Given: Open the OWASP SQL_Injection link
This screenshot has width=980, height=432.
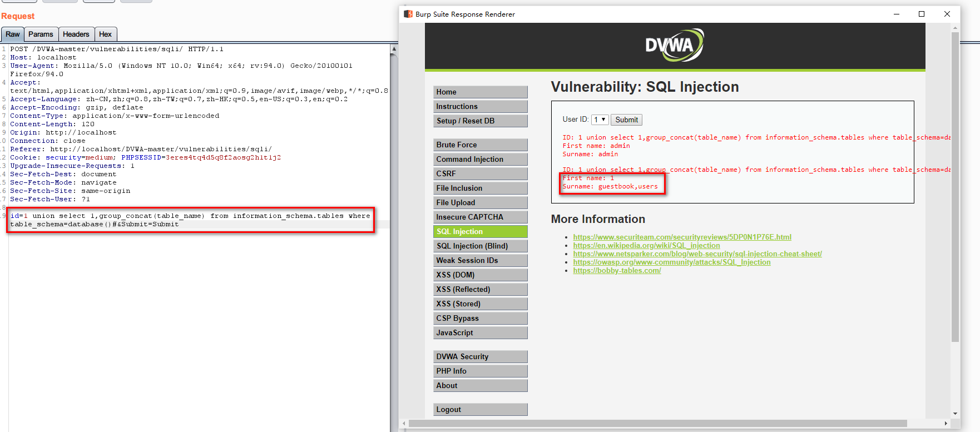Looking at the screenshot, I should pyautogui.click(x=672, y=262).
